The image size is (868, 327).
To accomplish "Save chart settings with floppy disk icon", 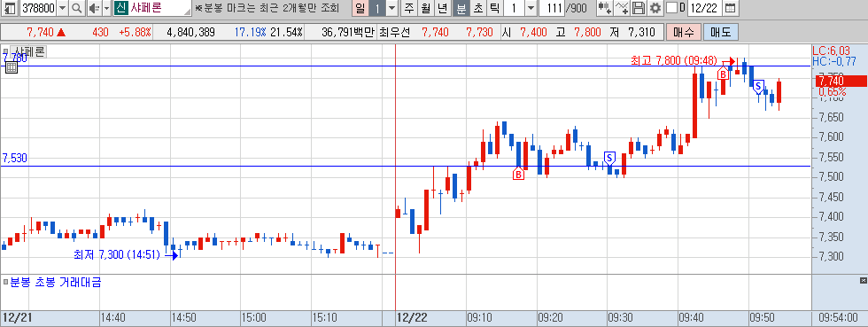I will pyautogui.click(x=639, y=8).
